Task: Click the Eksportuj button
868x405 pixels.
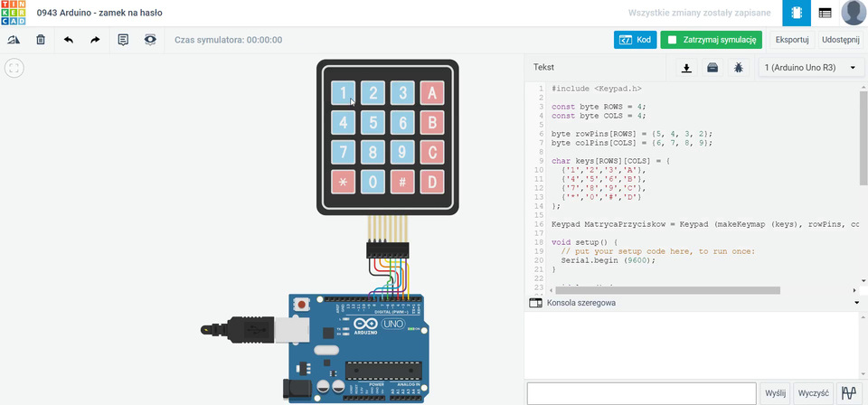Action: tap(792, 40)
